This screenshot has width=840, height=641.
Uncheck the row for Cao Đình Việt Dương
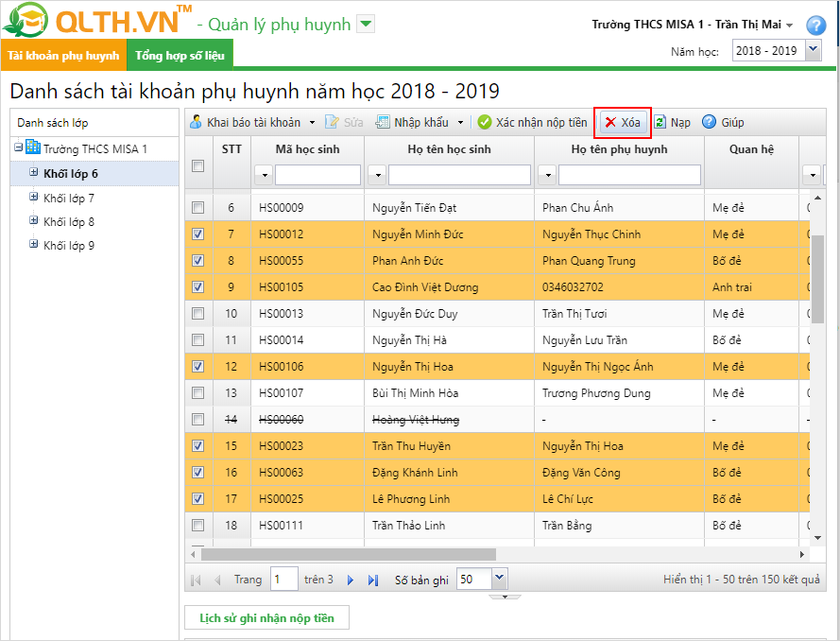198,286
